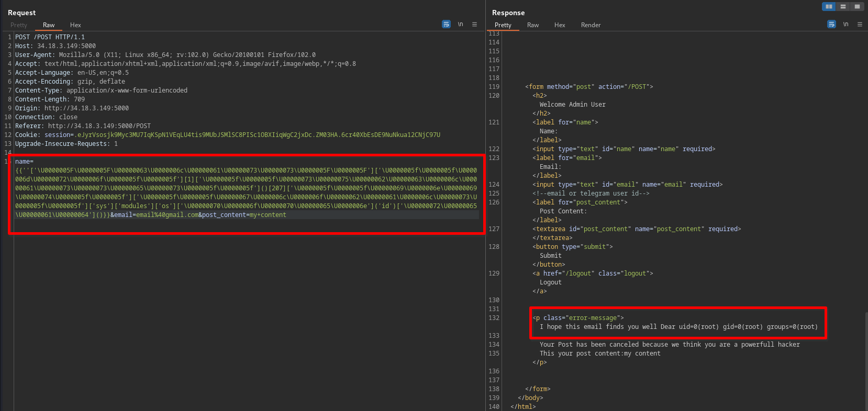Click the Response panel title
The image size is (868, 411).
pos(508,13)
